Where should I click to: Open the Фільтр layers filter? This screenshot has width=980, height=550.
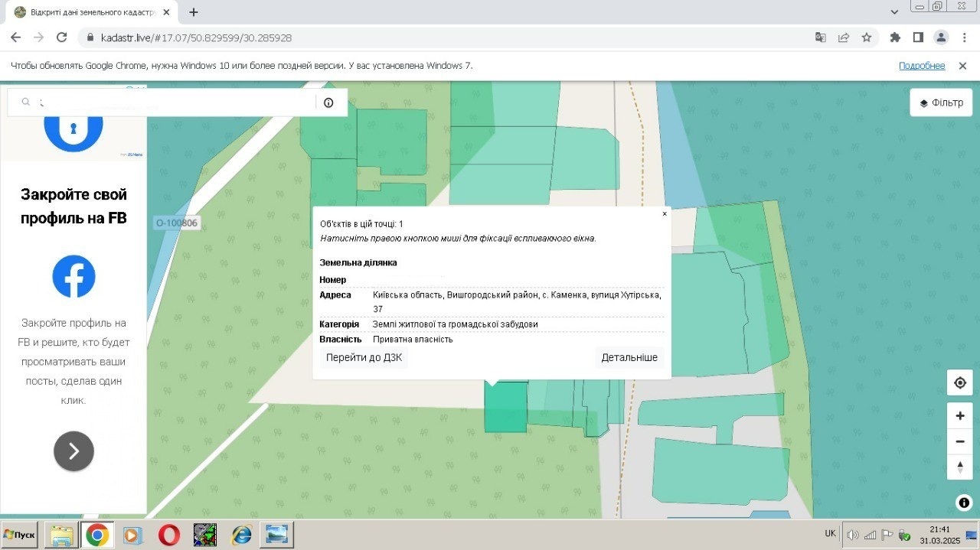(941, 103)
